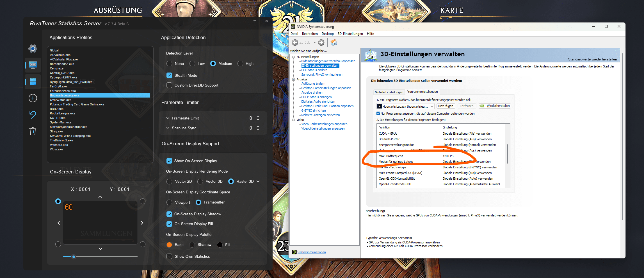644x278 pixels.
Task: Uncheck Nur Programme anzeigen checkbox
Action: (x=378, y=114)
